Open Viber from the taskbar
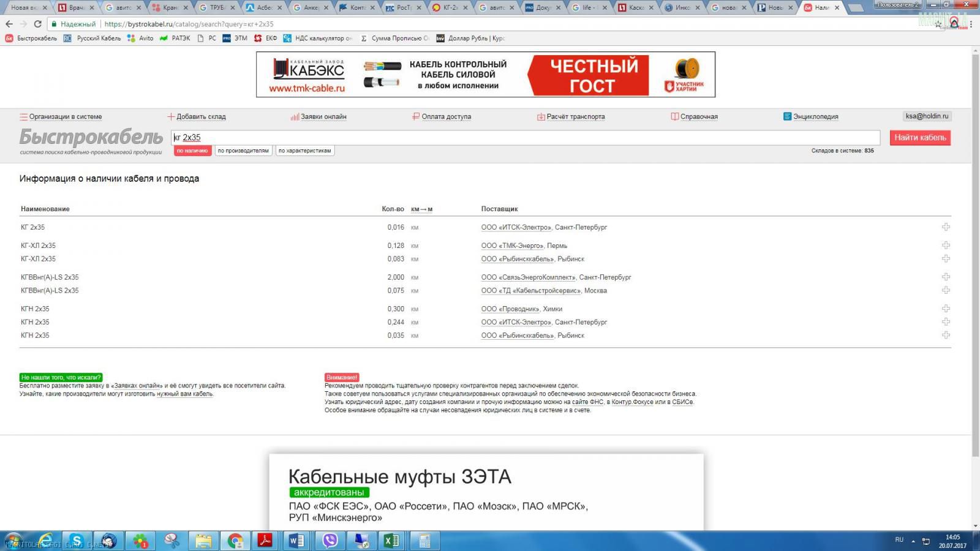The width and height of the screenshot is (980, 551). tap(330, 541)
